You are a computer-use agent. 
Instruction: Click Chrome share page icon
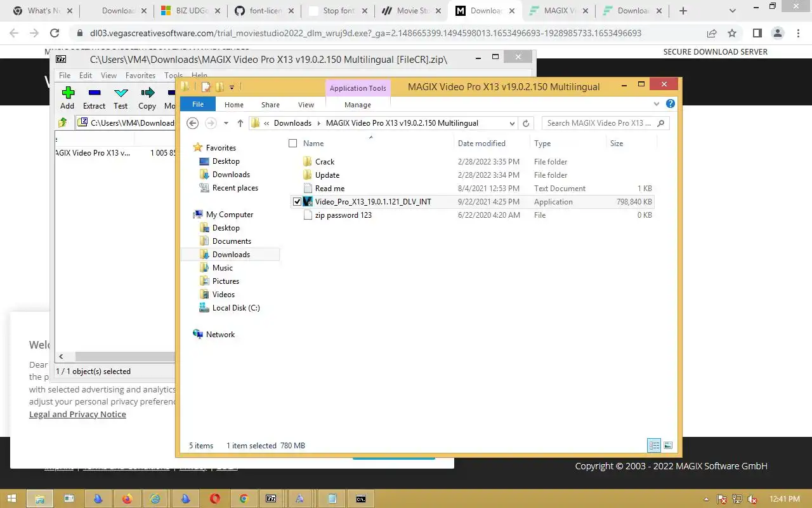click(x=712, y=33)
